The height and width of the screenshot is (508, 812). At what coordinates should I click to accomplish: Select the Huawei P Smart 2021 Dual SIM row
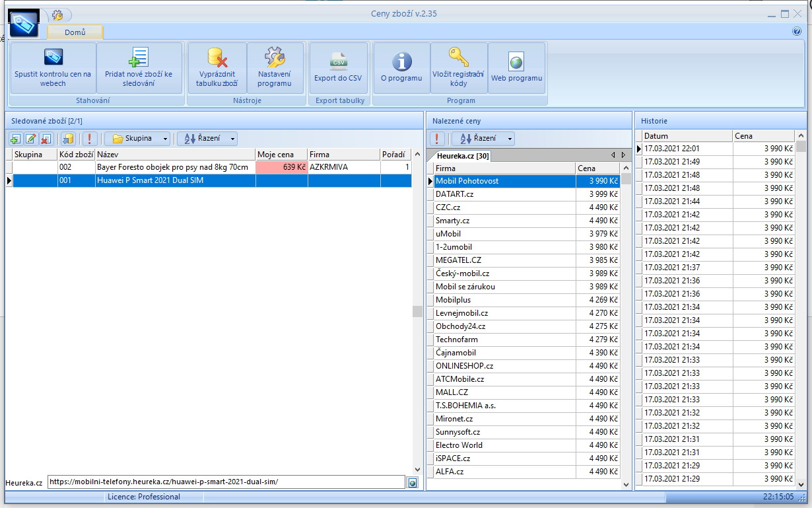pos(209,181)
